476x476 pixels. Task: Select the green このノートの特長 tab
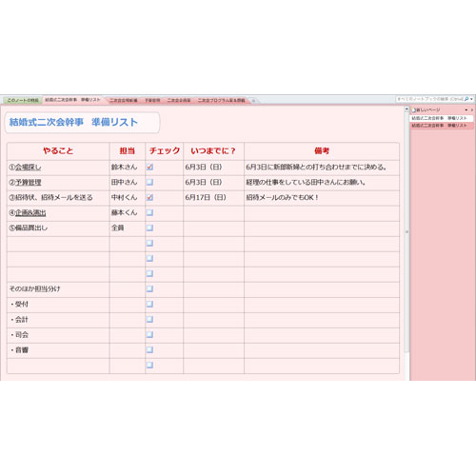23,100
